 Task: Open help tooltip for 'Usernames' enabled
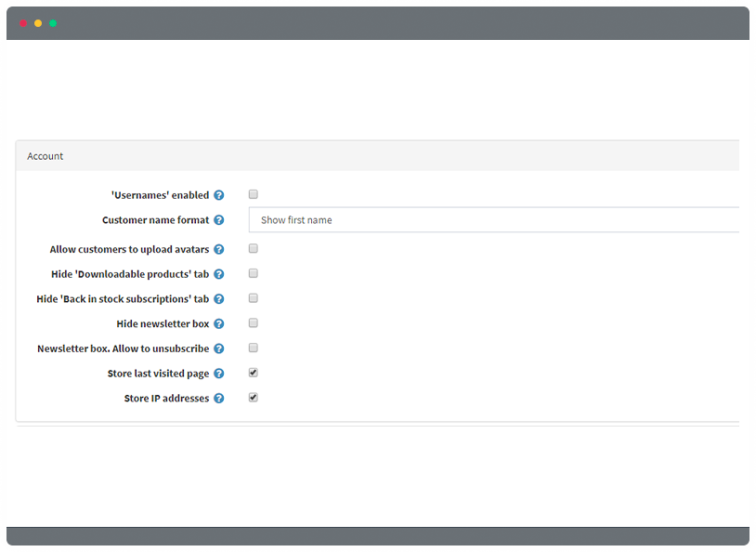point(219,195)
